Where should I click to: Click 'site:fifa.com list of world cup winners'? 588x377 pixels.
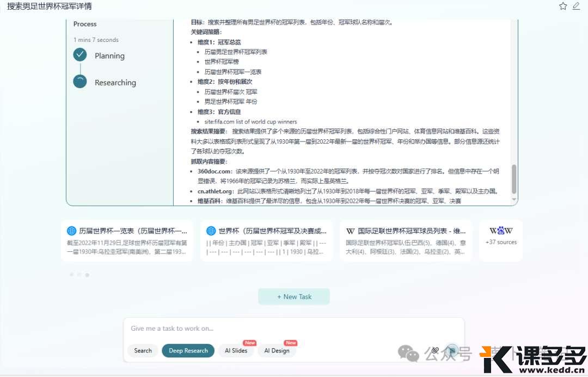pos(250,121)
